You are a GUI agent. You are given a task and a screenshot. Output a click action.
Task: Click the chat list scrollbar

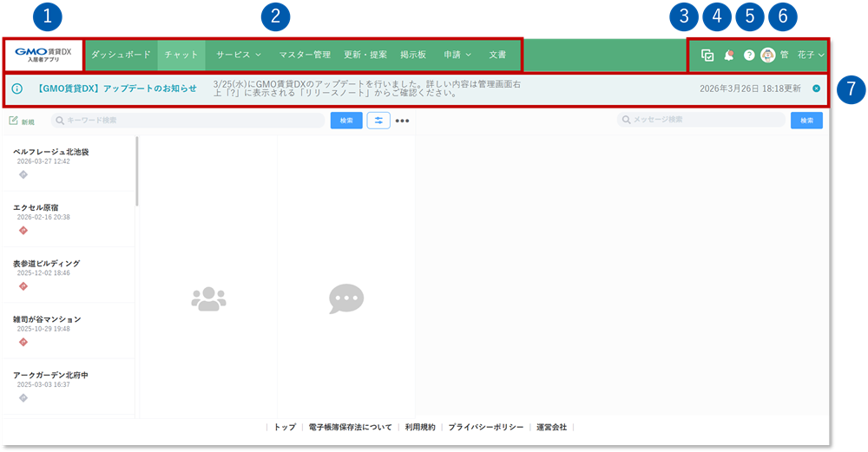coord(137,172)
